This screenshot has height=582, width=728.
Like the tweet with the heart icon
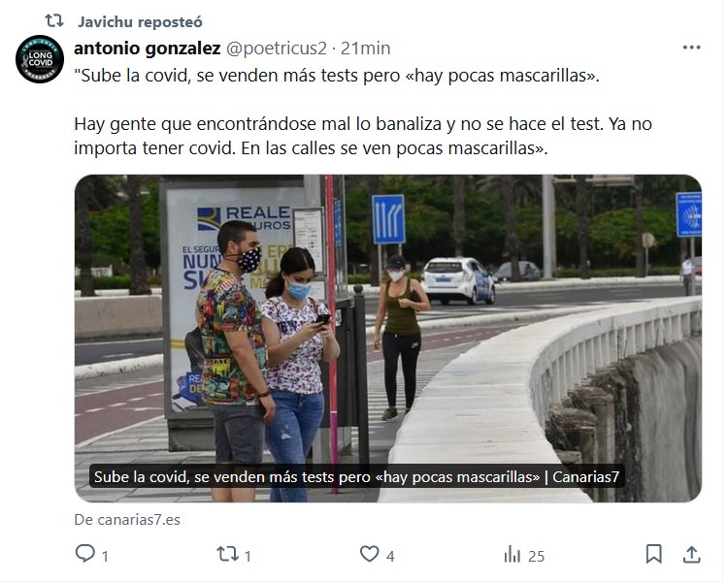pos(370,554)
